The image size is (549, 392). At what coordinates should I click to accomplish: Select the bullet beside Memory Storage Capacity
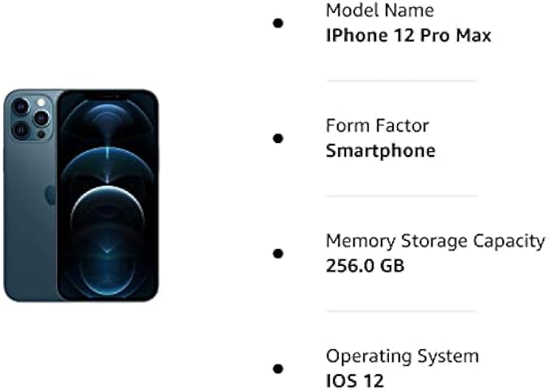click(278, 253)
